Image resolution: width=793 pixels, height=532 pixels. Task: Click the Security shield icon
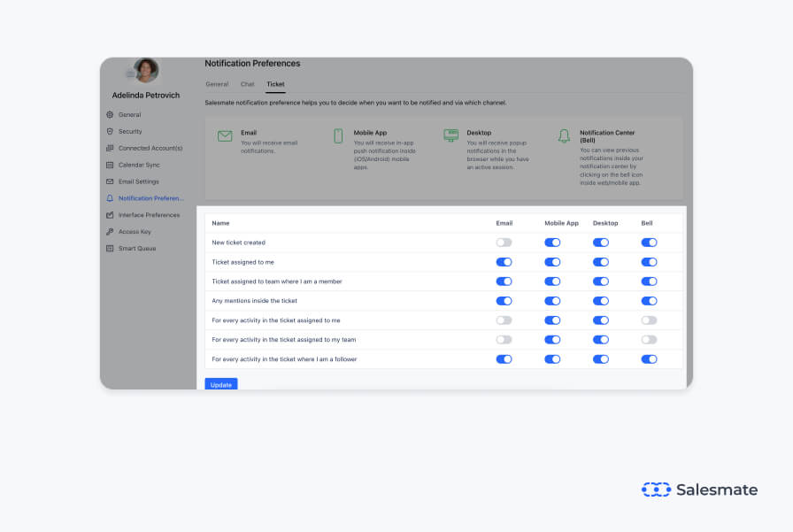click(110, 132)
